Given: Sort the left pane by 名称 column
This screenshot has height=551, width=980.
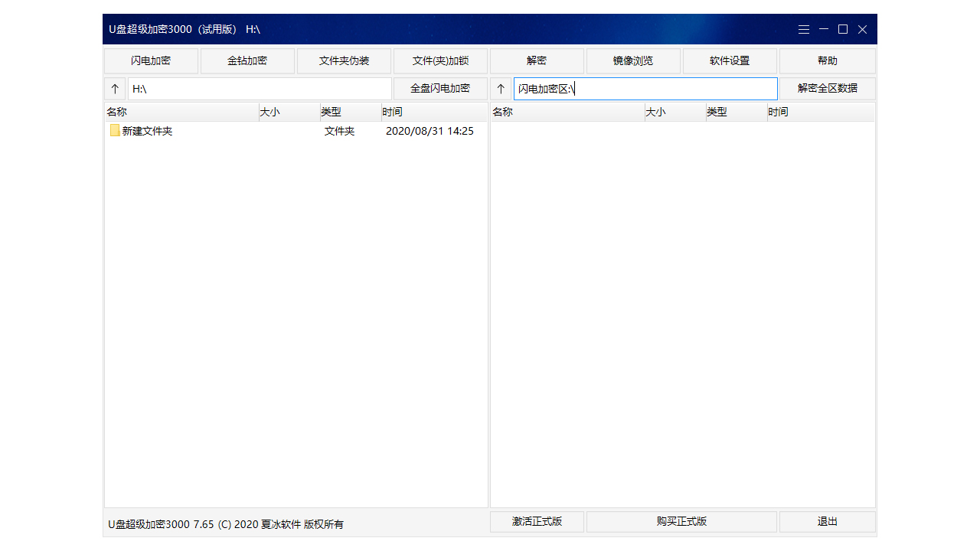Looking at the screenshot, I should pos(181,112).
